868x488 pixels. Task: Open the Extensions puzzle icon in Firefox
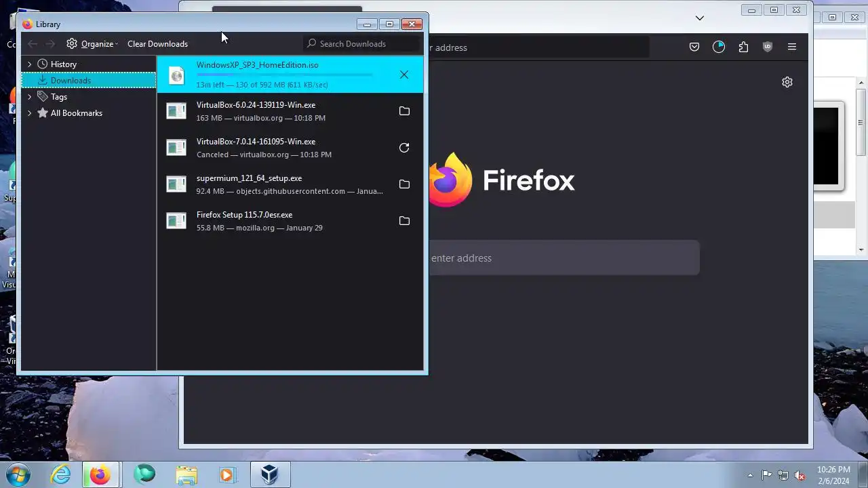pos(743,47)
